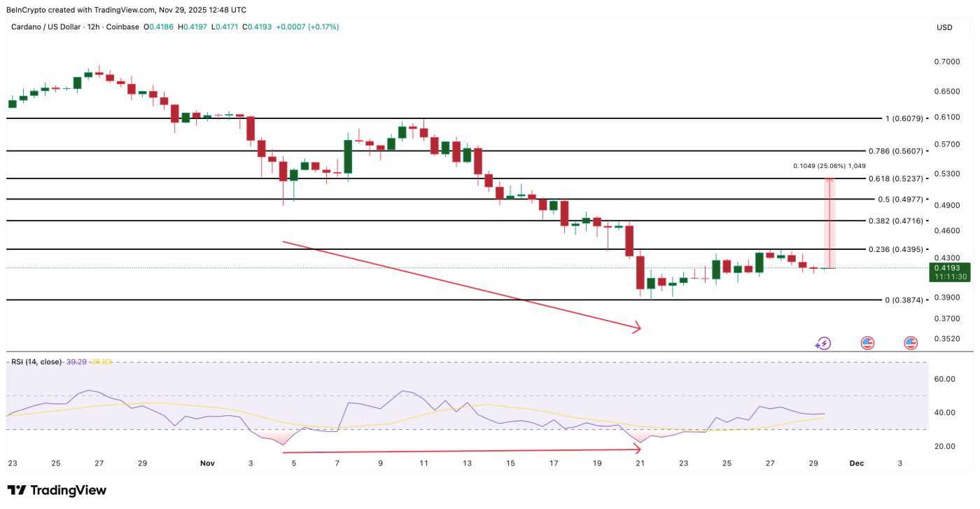This screenshot has height=509, width=980.
Task: Click date 17 on the time axis
Action: [x=554, y=463]
